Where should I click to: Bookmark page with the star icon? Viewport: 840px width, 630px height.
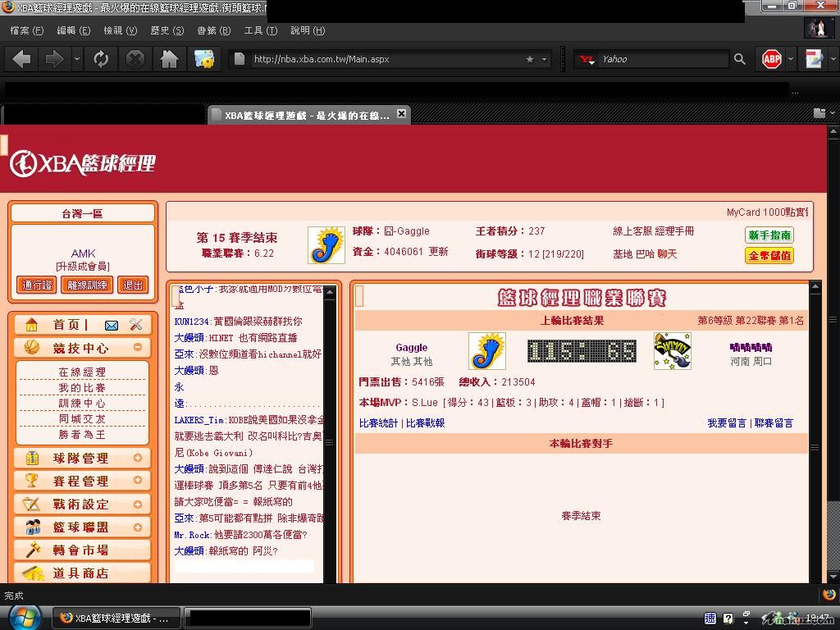coord(530,59)
